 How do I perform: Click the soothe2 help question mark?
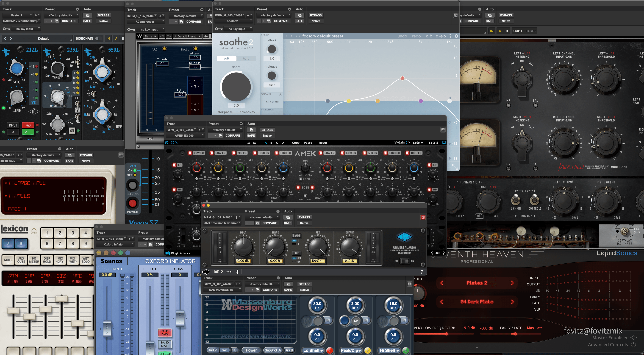(x=450, y=36)
